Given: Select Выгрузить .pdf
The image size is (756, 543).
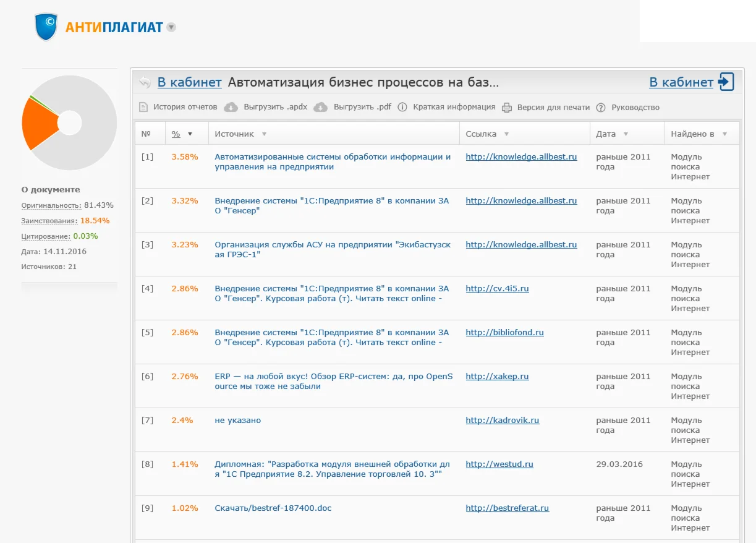Looking at the screenshot, I should 362,107.
